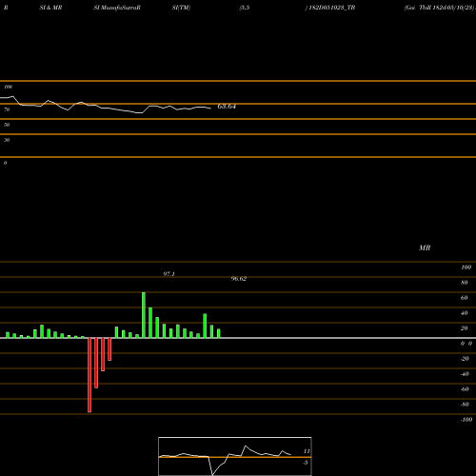Click the longest red histogram bar
This screenshot has width=476, height=476.
click(x=89, y=375)
